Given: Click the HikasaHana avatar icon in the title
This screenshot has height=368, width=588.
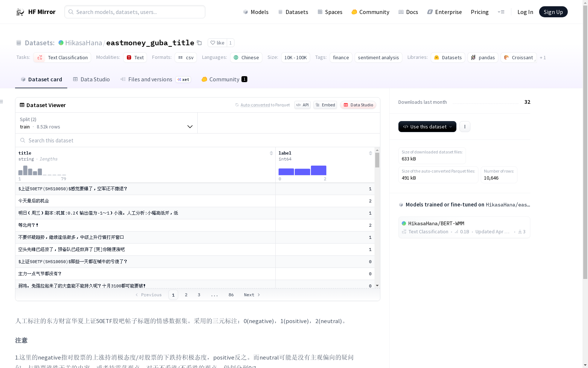Looking at the screenshot, I should click(x=61, y=43).
